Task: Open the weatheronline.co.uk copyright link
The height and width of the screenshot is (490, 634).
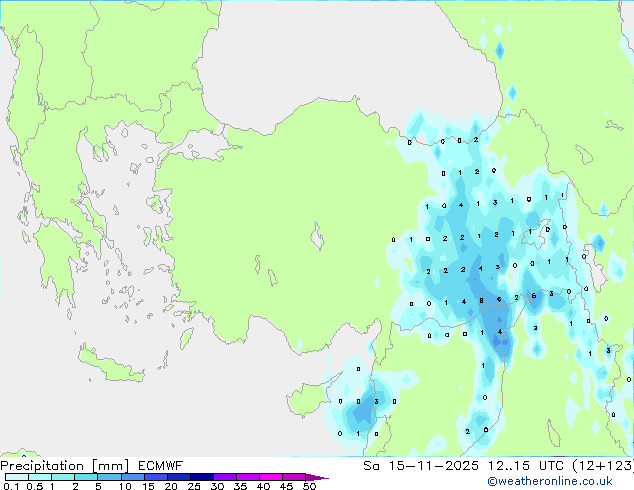Action: coord(549,481)
